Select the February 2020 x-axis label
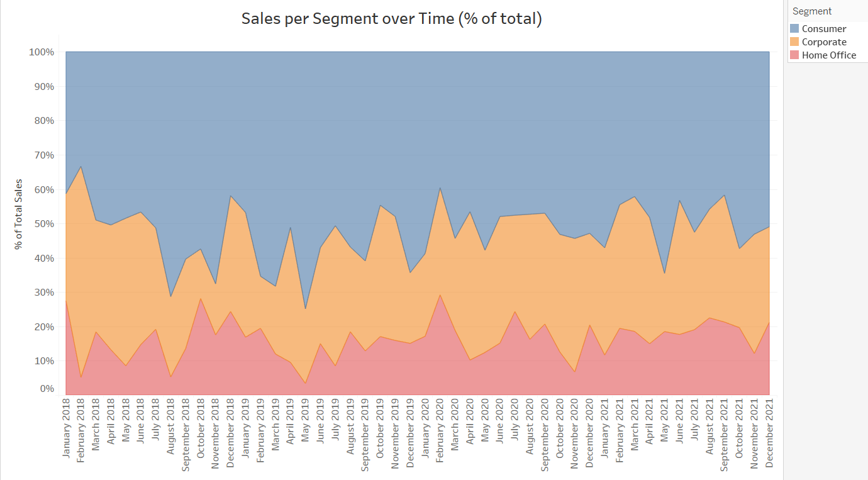Viewport: 868px width, 480px height. pos(440,434)
